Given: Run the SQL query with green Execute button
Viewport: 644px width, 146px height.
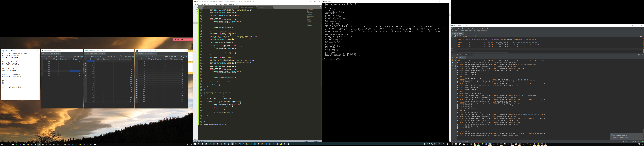Looking at the screenshot, I should click(x=452, y=36).
